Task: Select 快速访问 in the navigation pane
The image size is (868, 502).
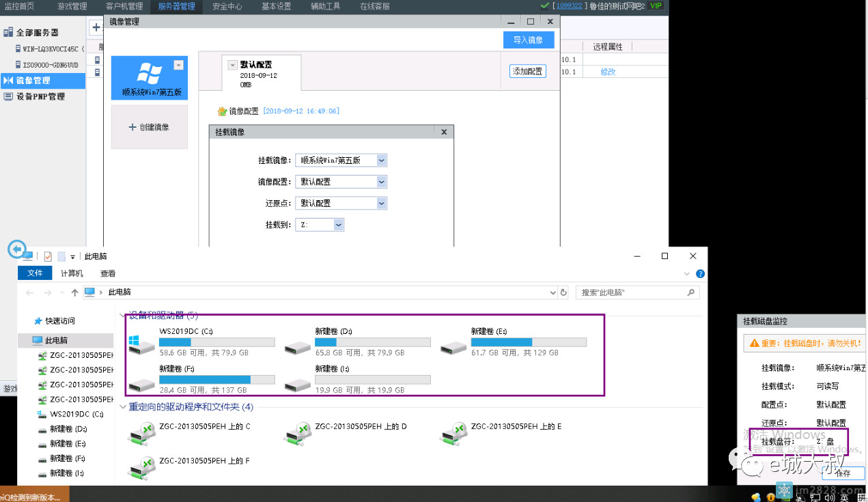Action: tap(60, 321)
